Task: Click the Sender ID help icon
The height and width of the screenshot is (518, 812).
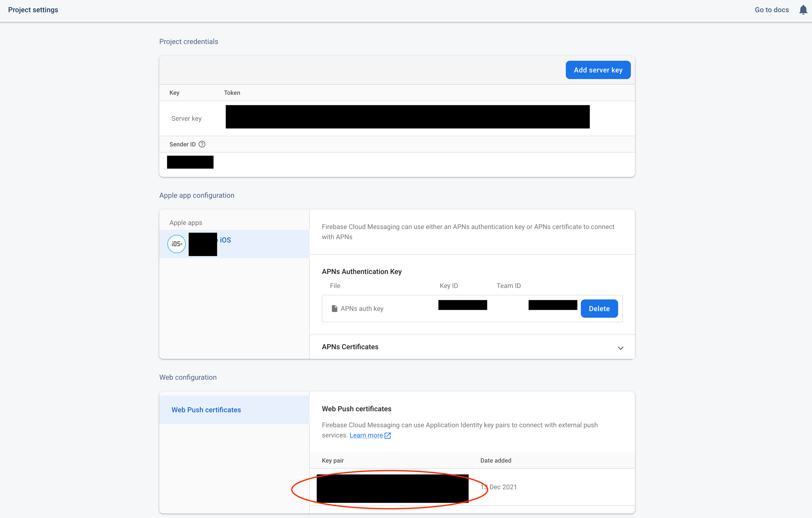Action: (x=202, y=144)
